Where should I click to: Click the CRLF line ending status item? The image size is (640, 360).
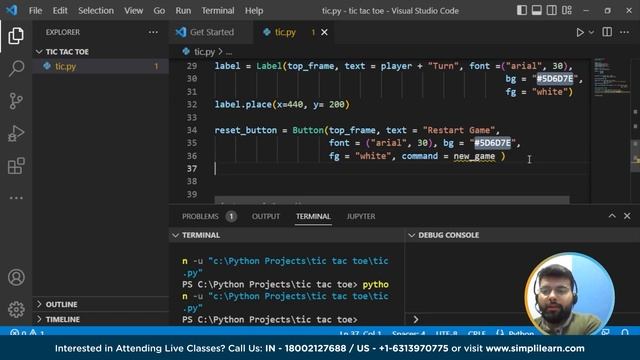476,333
